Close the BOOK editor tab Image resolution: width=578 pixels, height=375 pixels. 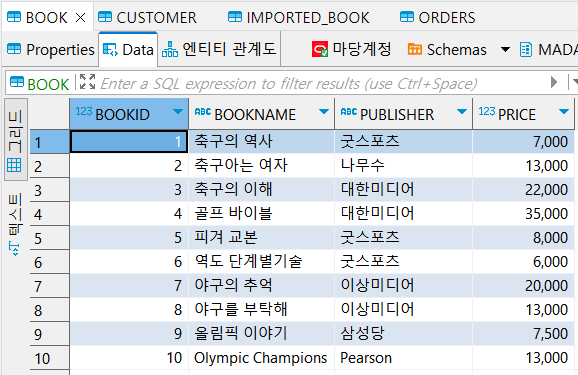tap(81, 17)
